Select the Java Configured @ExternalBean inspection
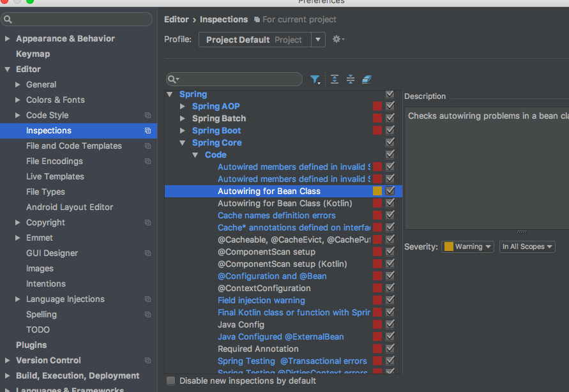 click(280, 336)
